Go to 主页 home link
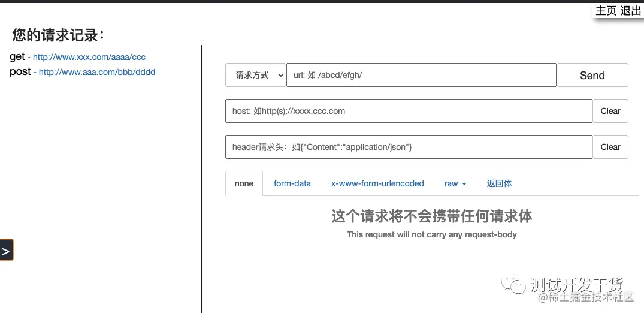The height and width of the screenshot is (313, 644). 606,11
